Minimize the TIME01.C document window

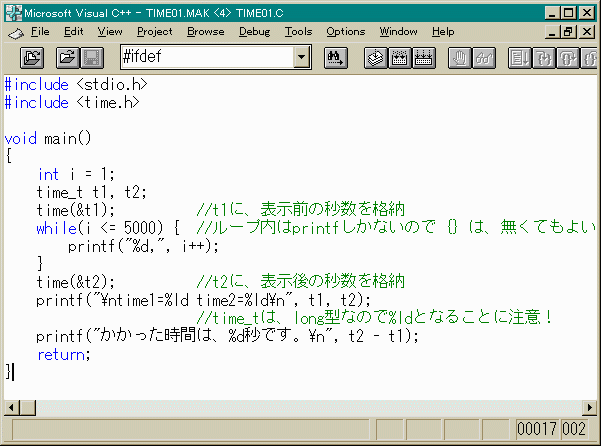pyautogui.click(x=552, y=32)
